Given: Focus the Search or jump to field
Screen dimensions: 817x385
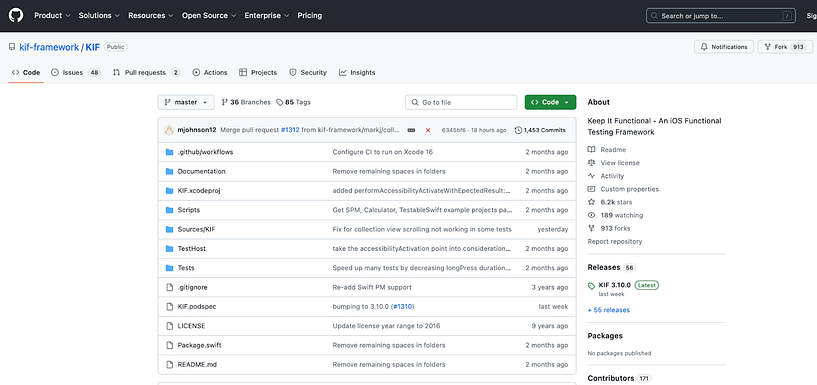Looking at the screenshot, I should pyautogui.click(x=721, y=16).
